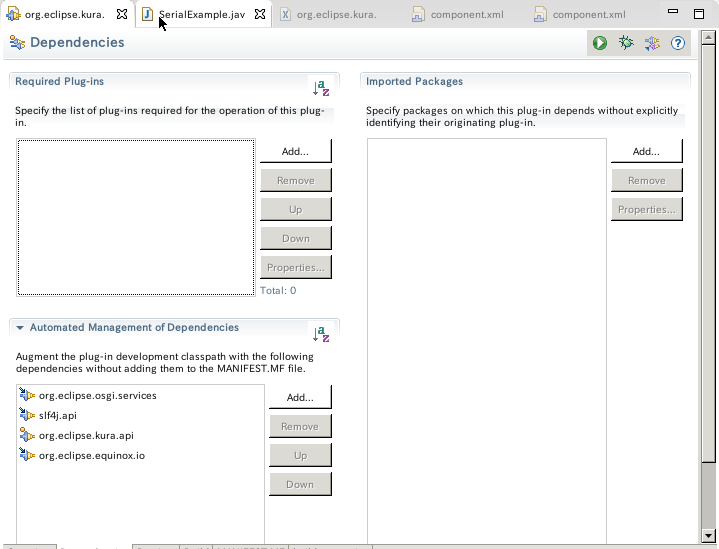Screen dimensions: 719x549
Task: Open help with the question mark icon
Action: pyautogui.click(x=678, y=43)
